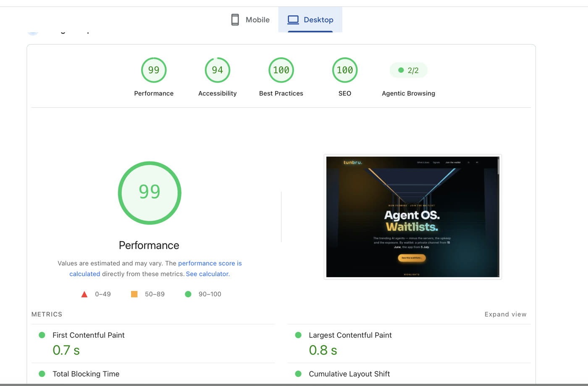Select the "Largest Contentful Paint" metric label
Viewport: 588px width, 386px height.
(350, 335)
